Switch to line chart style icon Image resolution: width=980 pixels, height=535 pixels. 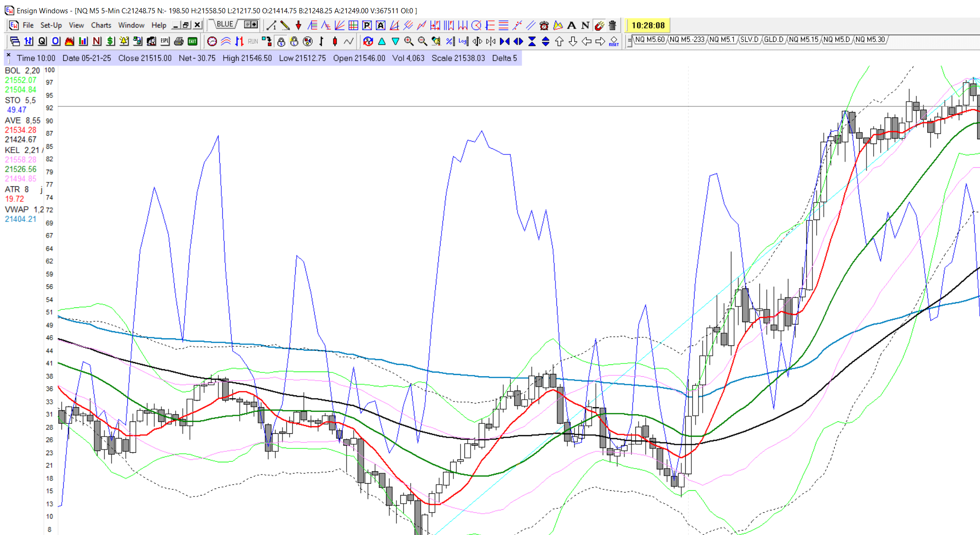pyautogui.click(x=349, y=41)
